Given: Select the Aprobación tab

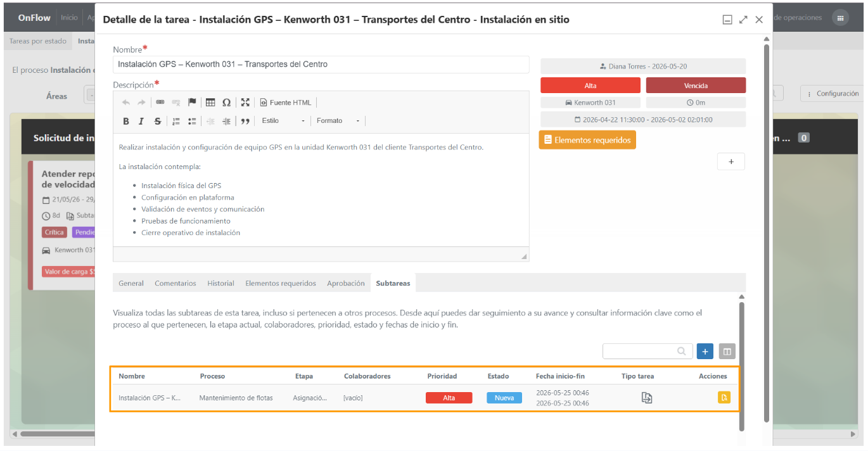Looking at the screenshot, I should pos(346,283).
